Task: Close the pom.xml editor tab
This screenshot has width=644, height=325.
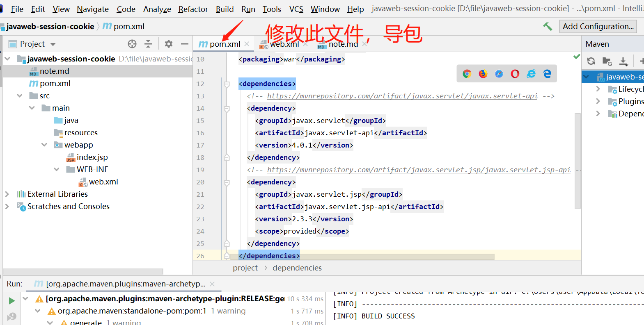Action: 247,44
